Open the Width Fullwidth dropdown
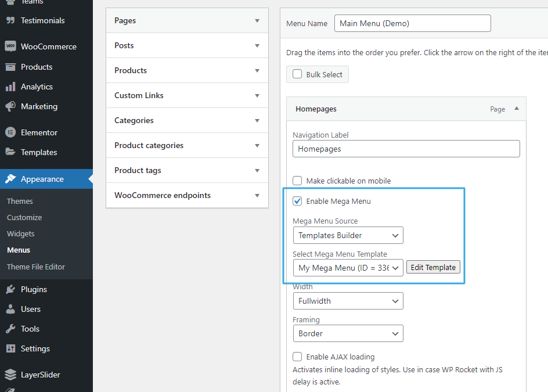Screen dimensions: 548x392 click(x=348, y=301)
